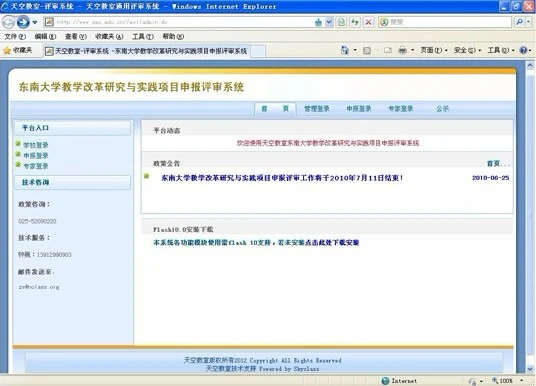Click the magnifier search button

point(519,22)
